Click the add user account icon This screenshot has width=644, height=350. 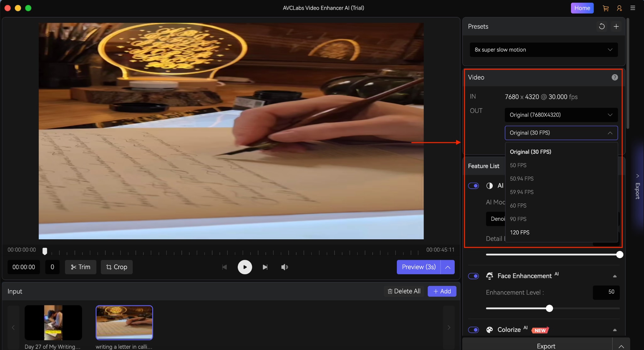click(x=619, y=8)
